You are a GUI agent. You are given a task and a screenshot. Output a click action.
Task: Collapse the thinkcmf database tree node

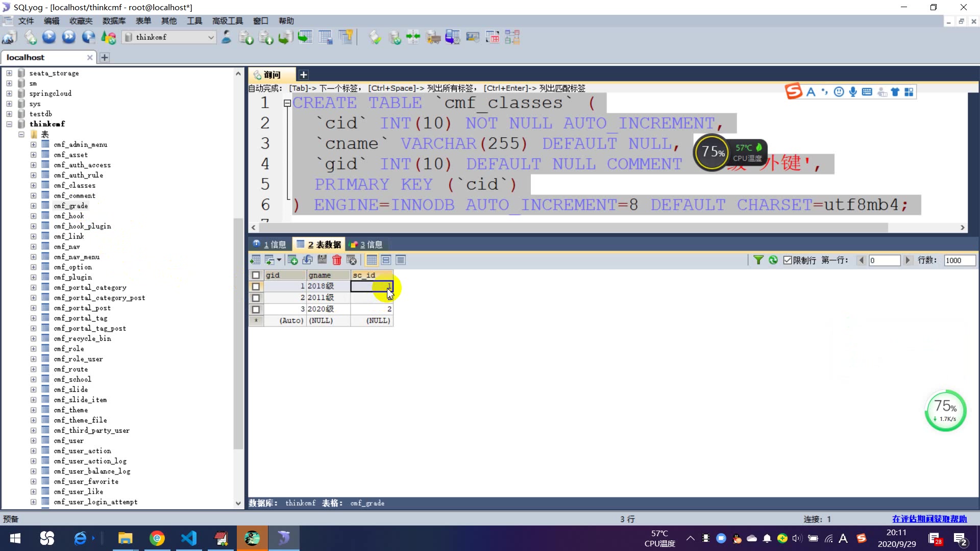coord(9,124)
